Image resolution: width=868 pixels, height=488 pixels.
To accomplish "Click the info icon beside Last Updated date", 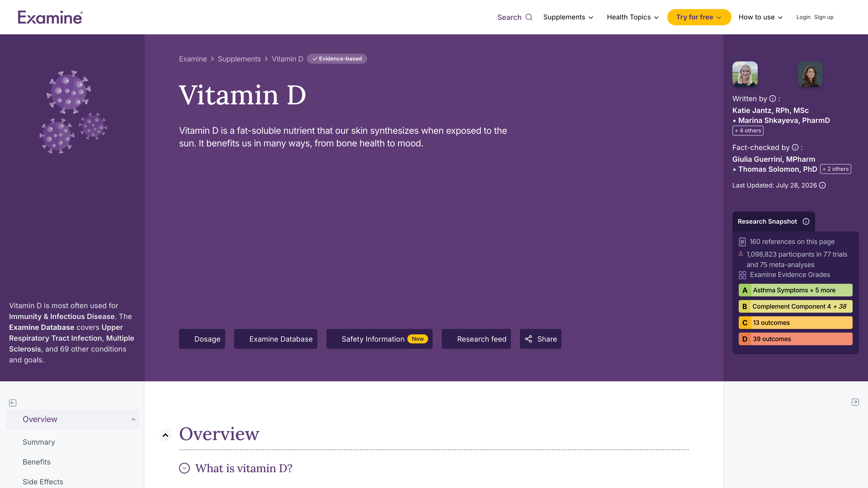I will click(x=822, y=185).
